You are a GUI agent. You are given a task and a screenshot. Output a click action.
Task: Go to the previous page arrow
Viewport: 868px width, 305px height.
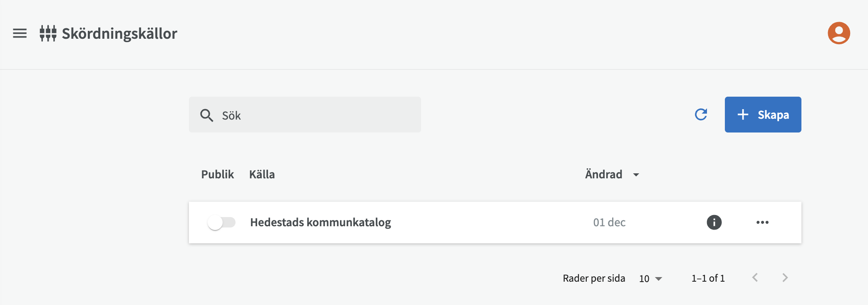(755, 277)
